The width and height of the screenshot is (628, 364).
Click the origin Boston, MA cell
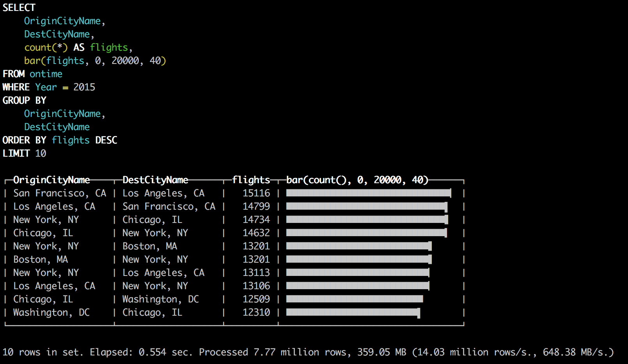(x=41, y=260)
